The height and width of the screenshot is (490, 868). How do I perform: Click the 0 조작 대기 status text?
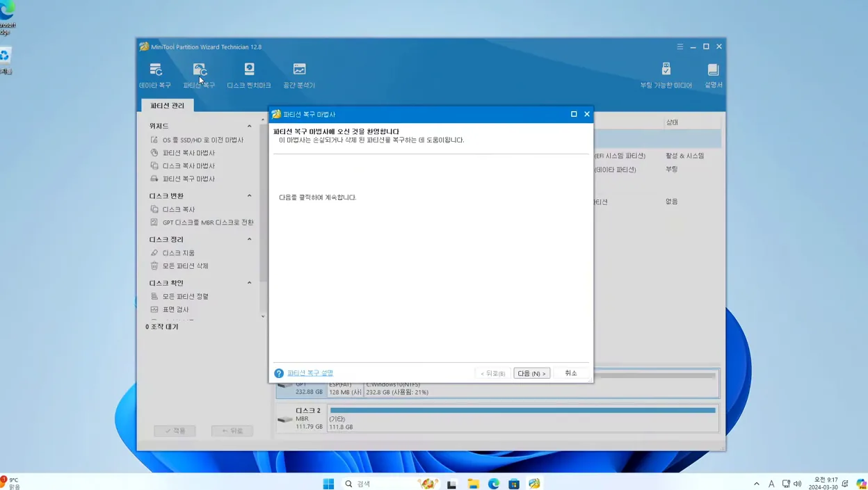[162, 327]
